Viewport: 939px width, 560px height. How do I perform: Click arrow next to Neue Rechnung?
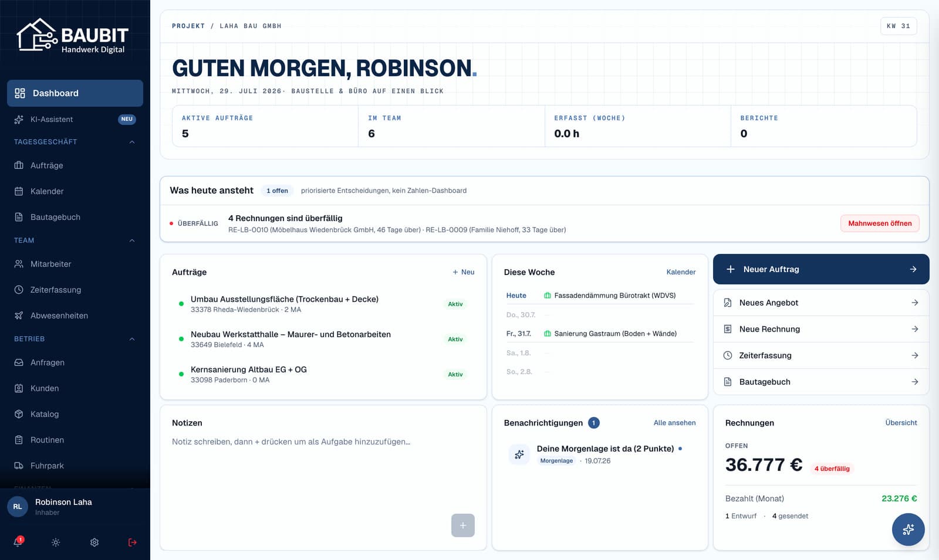click(915, 329)
